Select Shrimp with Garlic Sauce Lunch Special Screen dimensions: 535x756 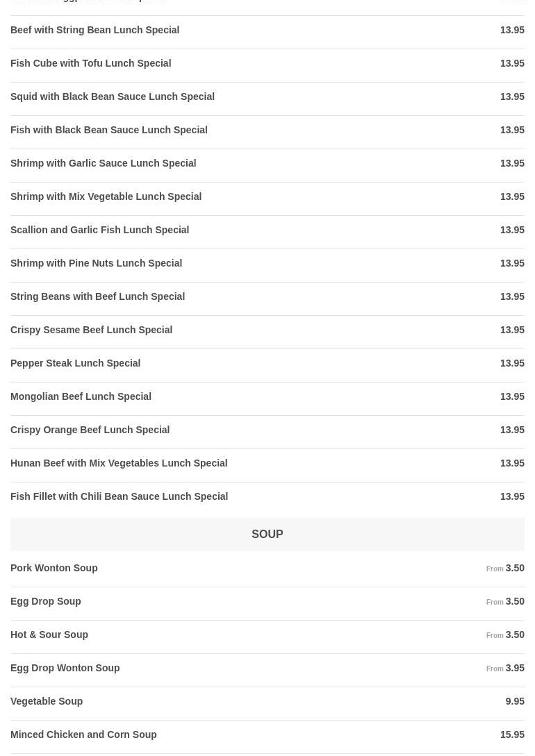(x=103, y=163)
